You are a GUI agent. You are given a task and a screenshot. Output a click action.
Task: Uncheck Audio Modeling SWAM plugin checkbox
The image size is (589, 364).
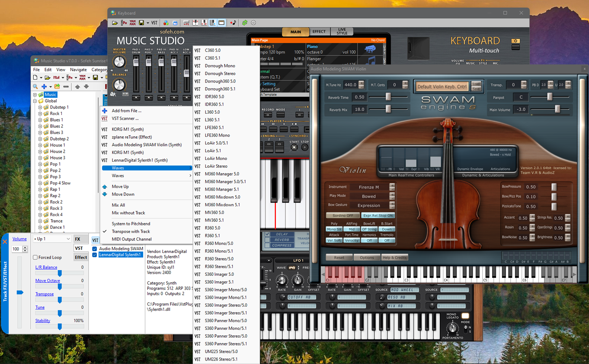click(95, 249)
